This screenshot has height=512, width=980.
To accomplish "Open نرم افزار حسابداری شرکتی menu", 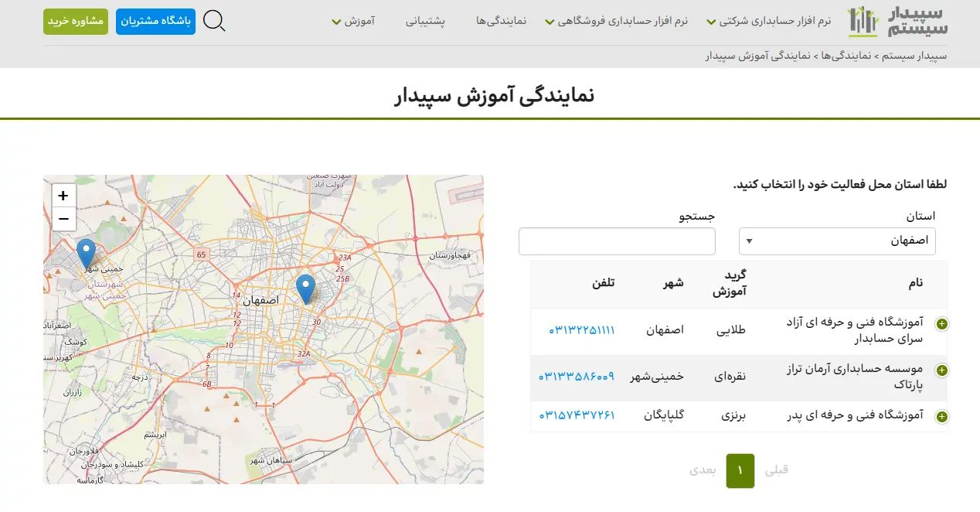I will coord(769,21).
